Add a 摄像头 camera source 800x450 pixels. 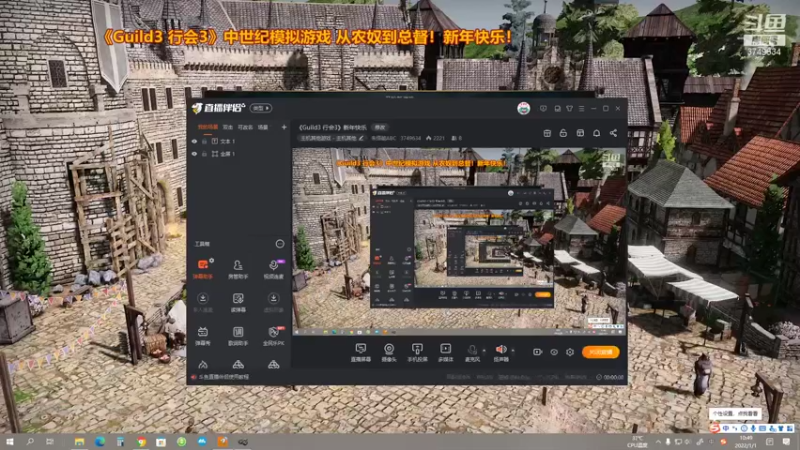[x=389, y=352]
